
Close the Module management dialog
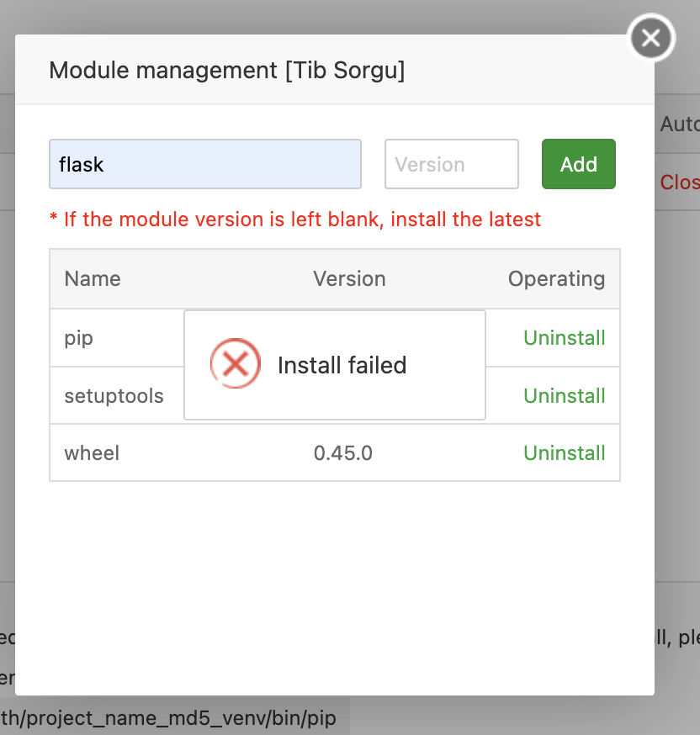[x=651, y=38]
